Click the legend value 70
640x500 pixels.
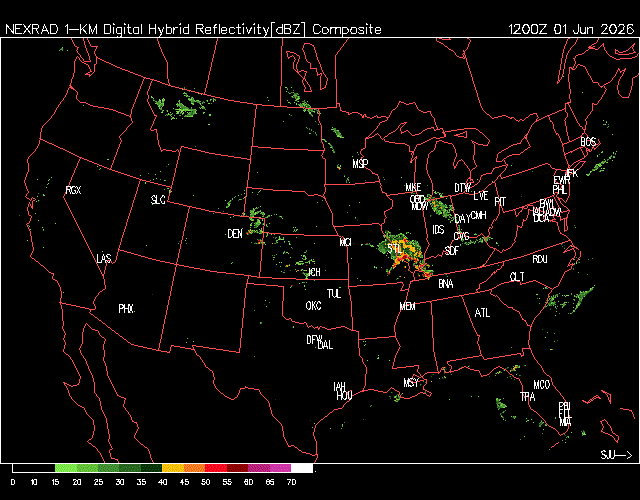[x=291, y=482]
